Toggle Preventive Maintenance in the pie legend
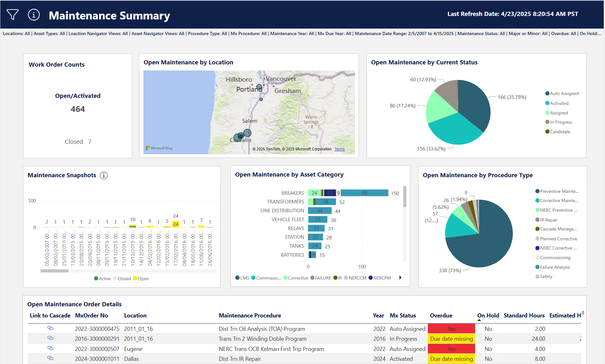The height and width of the screenshot is (364, 605). [557, 191]
